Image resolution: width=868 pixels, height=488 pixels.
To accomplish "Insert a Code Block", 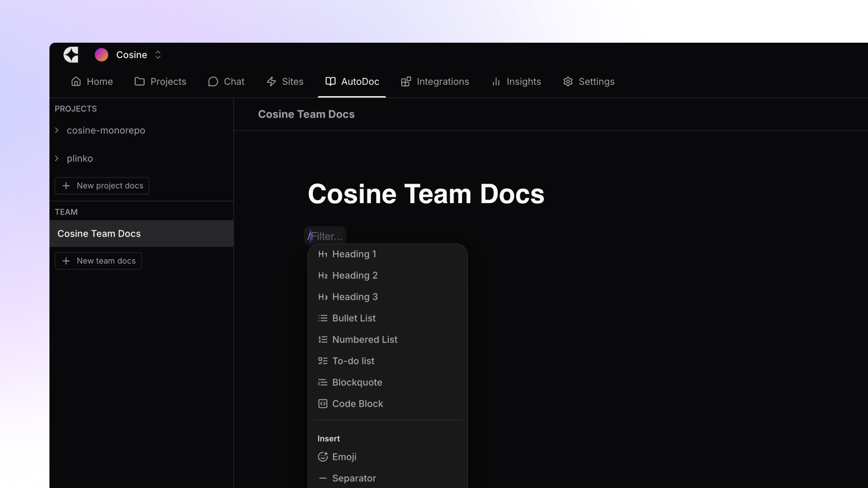I will click(x=357, y=404).
